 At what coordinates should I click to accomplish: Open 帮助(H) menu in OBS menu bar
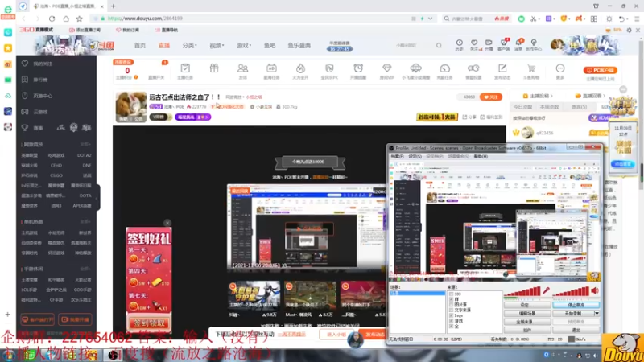coord(481,156)
